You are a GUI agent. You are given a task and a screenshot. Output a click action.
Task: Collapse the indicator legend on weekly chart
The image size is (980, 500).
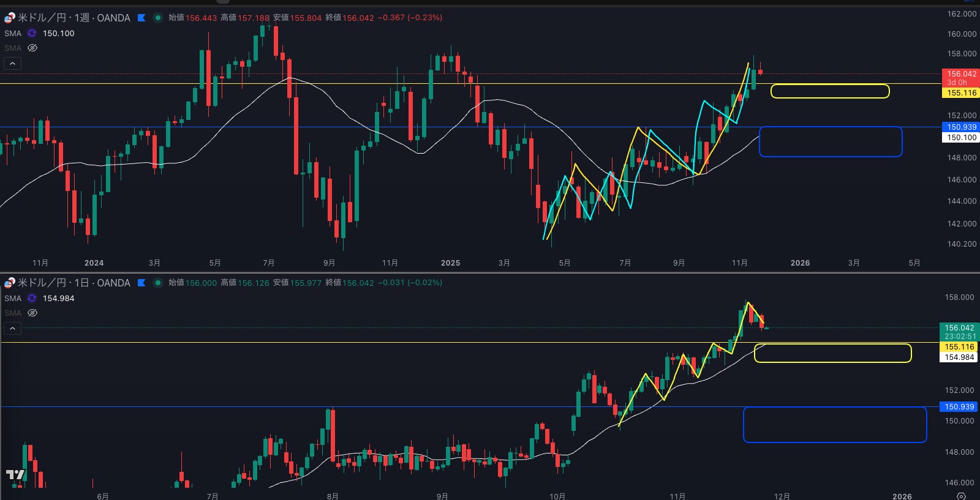12,63
